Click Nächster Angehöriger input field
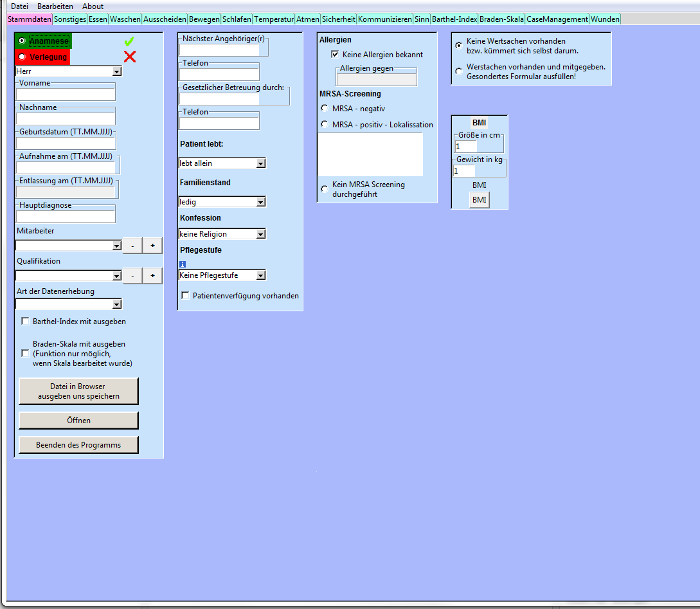Viewport: 700px width, 609px height. [x=219, y=50]
